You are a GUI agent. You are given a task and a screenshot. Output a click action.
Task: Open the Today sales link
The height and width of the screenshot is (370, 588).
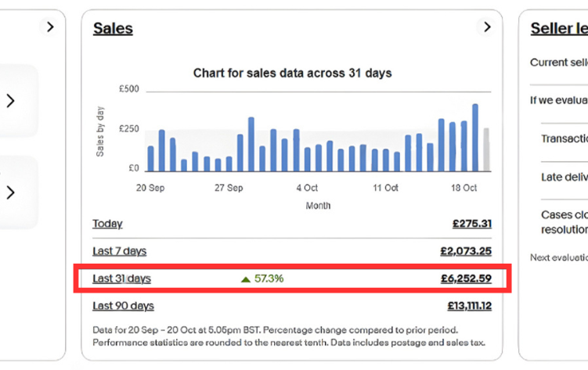click(107, 224)
